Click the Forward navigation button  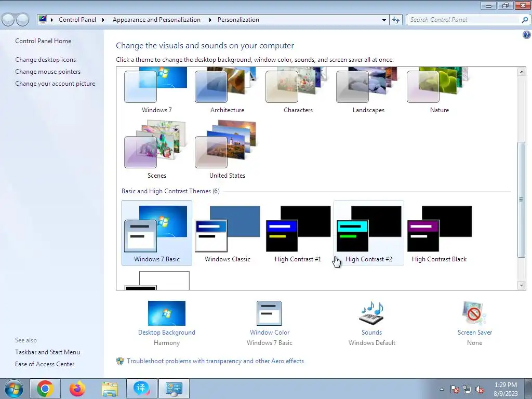pyautogui.click(x=23, y=20)
